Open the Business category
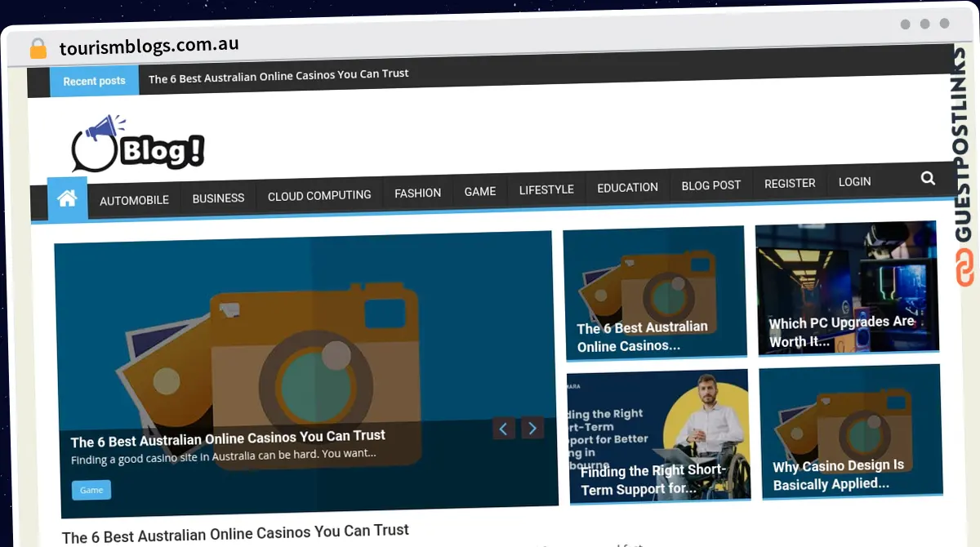Image resolution: width=980 pixels, height=547 pixels. click(218, 198)
